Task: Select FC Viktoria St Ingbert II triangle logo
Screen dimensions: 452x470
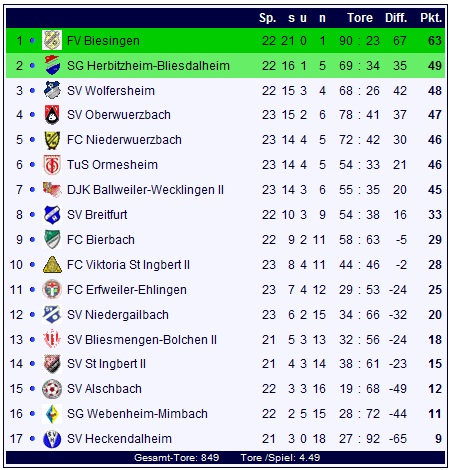Action: click(x=52, y=265)
